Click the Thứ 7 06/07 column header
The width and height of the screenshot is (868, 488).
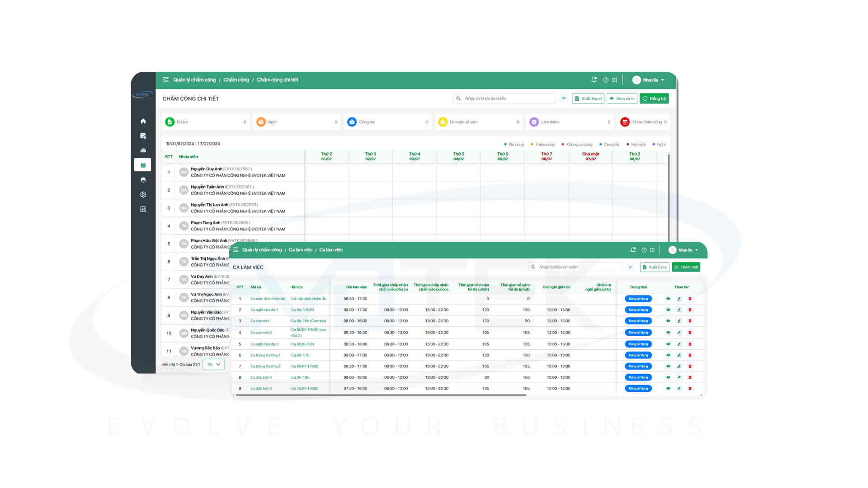547,156
